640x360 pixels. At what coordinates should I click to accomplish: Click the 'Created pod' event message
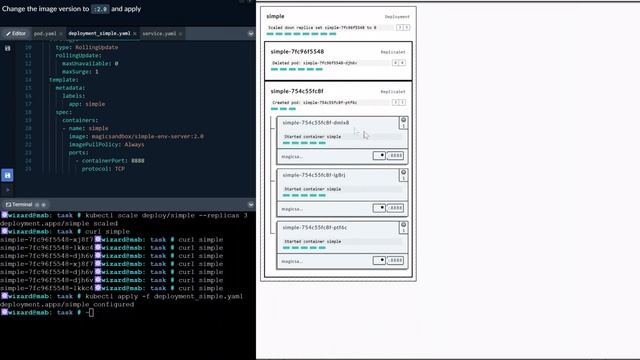pos(315,102)
